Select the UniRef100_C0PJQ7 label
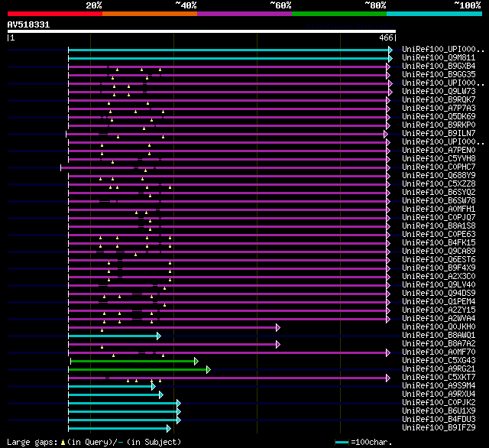The width and height of the screenshot is (489, 448). tap(439, 218)
